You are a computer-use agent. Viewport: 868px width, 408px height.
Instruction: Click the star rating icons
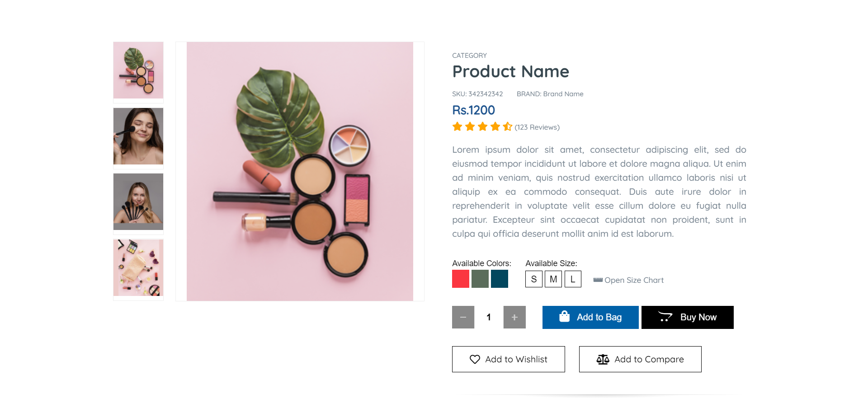[x=482, y=127]
